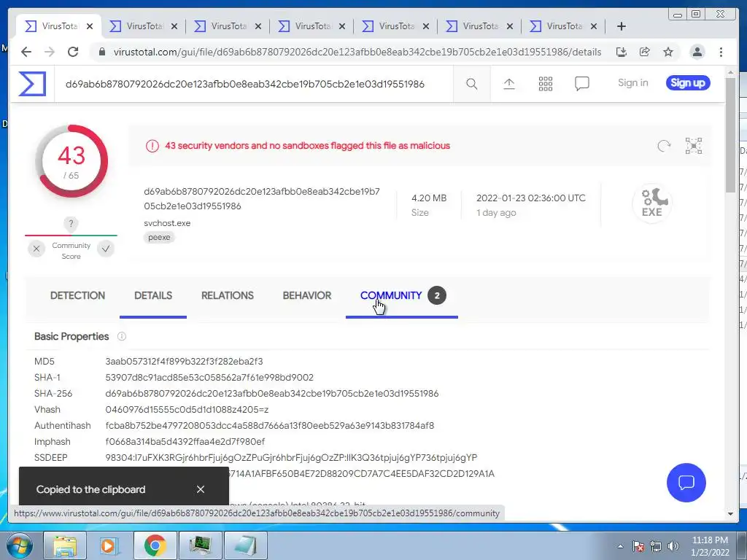This screenshot has height=560, width=747.
Task: Select the Vhash value
Action: [x=187, y=410]
